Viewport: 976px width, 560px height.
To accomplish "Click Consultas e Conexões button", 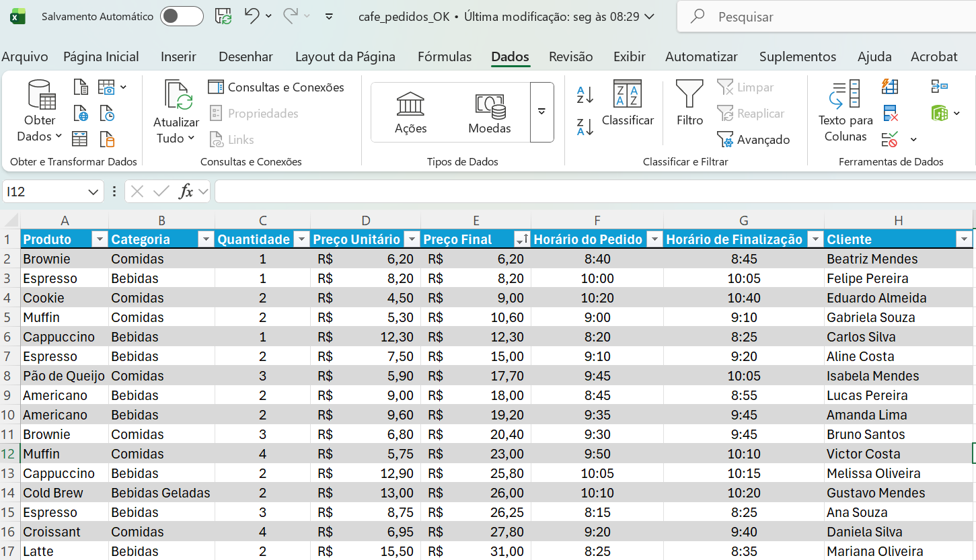I will point(276,87).
